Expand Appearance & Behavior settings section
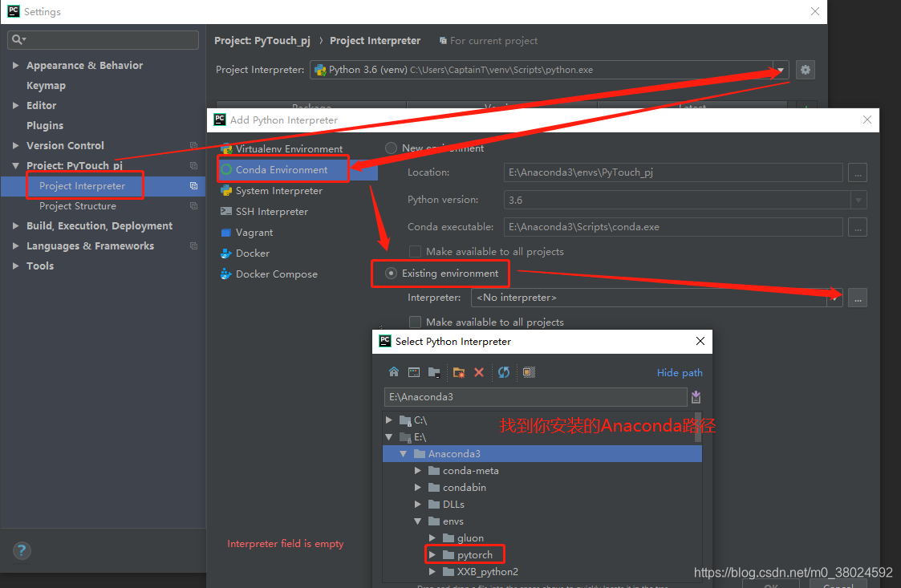The height and width of the screenshot is (588, 901). tap(15, 66)
